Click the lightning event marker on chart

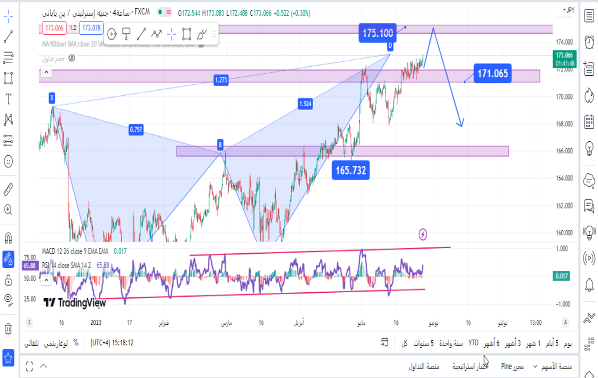pos(423,234)
